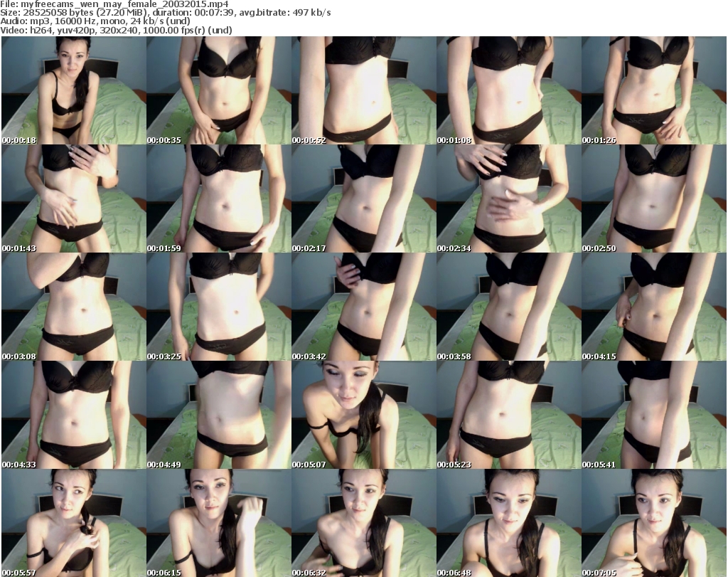Pick the thumbnail stamped 00:04:49

click(219, 415)
